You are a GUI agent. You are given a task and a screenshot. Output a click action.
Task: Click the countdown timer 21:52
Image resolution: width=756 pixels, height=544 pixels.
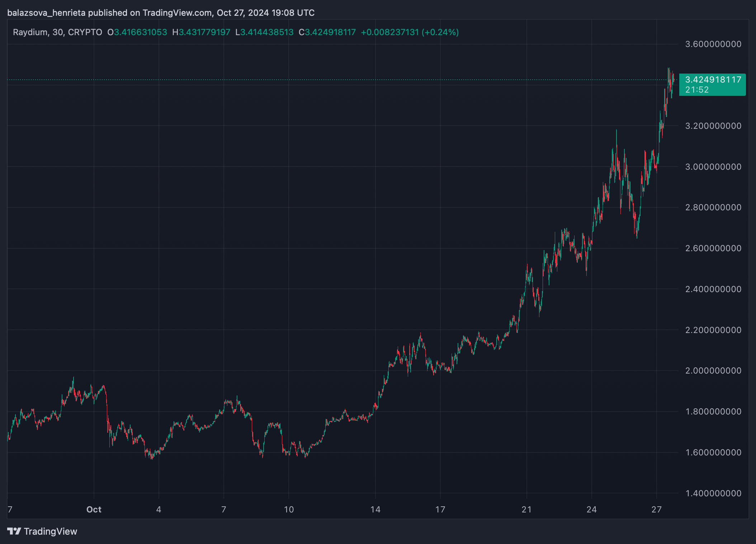coord(697,90)
